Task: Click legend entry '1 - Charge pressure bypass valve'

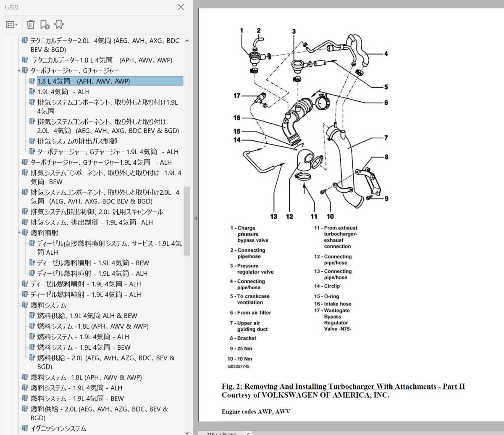Action: tap(249, 234)
